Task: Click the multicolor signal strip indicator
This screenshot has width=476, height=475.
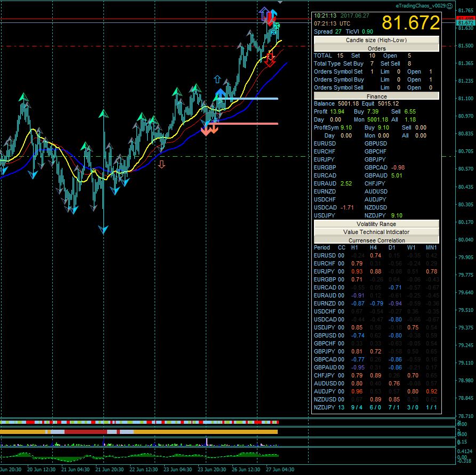Action: pos(139,422)
